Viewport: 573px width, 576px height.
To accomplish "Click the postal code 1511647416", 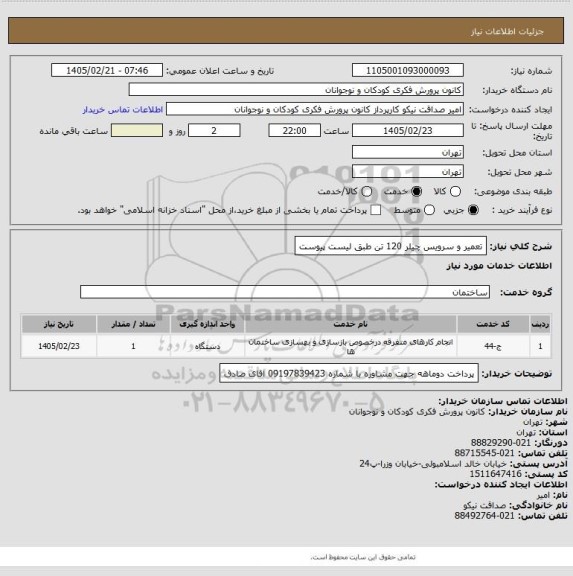I will pos(495,474).
